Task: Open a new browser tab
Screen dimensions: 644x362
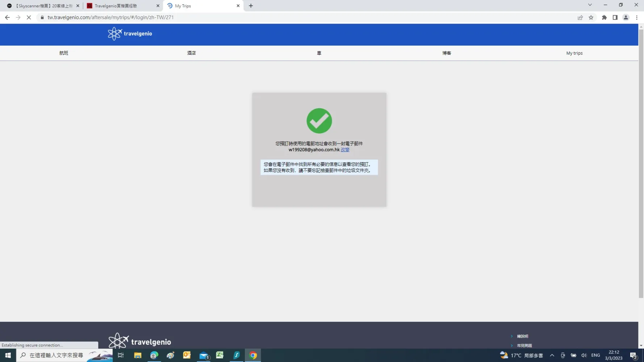Action: coord(251,6)
